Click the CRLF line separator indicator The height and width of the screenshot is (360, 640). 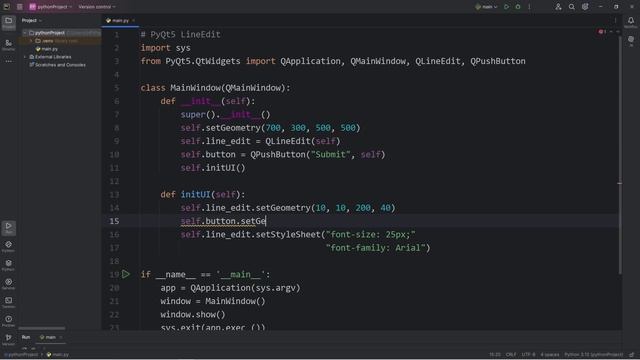coord(511,355)
